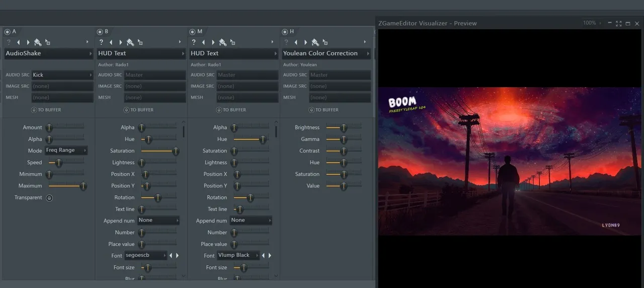Viewport: 644px width, 288px height.
Task: Open help for layer M HUD Text
Action: pos(194,42)
